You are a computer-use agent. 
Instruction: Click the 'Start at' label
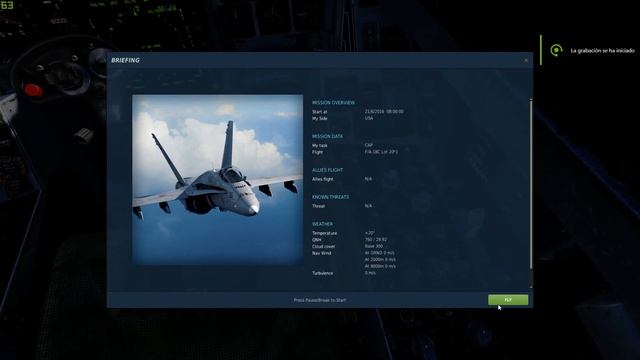320,112
